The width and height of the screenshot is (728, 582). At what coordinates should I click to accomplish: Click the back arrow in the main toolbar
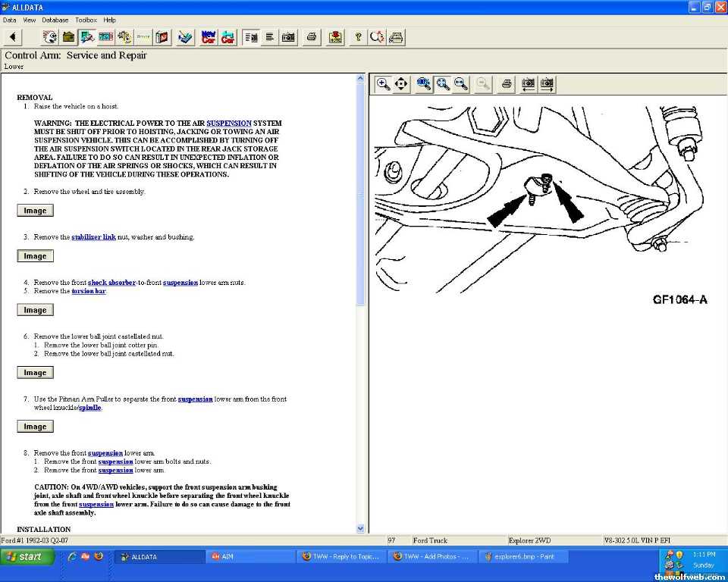pyautogui.click(x=13, y=36)
